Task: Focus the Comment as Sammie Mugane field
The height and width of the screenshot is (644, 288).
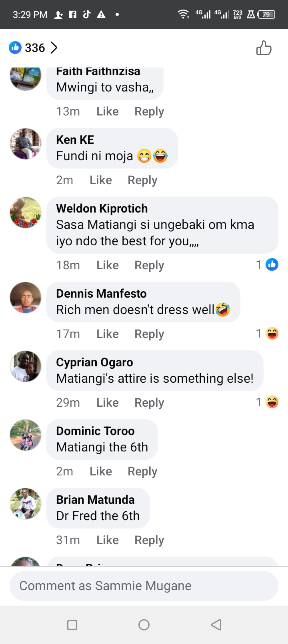Action: tap(144, 586)
